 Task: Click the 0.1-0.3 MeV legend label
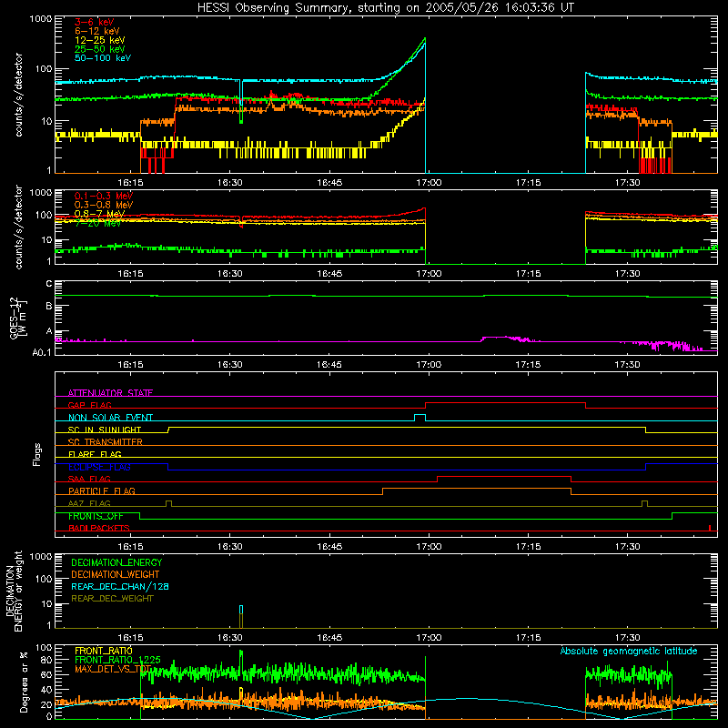click(104, 196)
